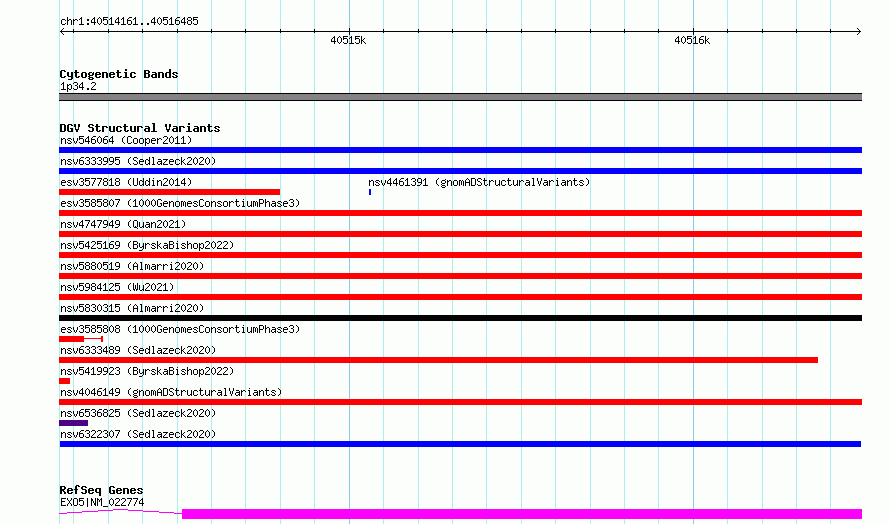Viewport: 890px width, 524px height.
Task: Click the right arrowhead of the coordinate ruler
Action: click(859, 32)
